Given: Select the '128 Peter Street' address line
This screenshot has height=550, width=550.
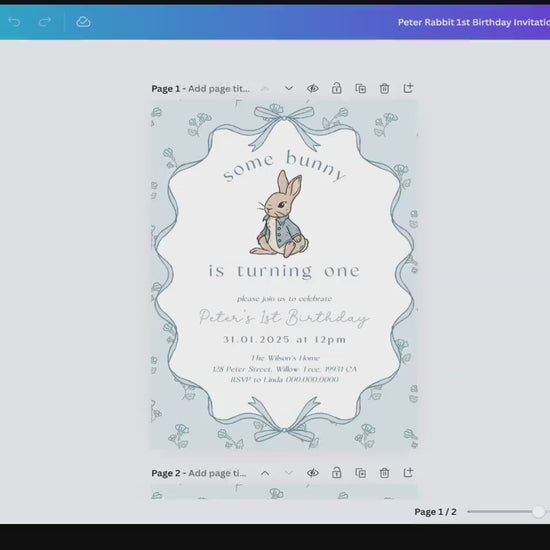Looking at the screenshot, I should point(284,369).
